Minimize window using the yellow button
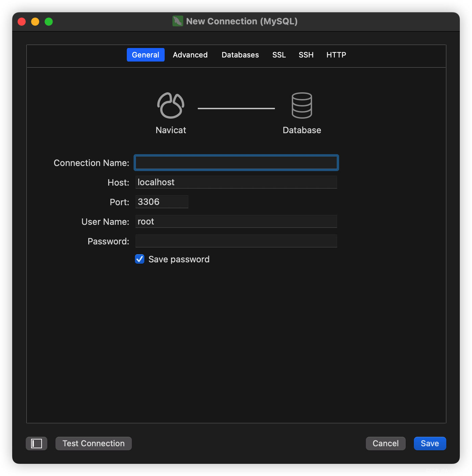 tap(35, 22)
